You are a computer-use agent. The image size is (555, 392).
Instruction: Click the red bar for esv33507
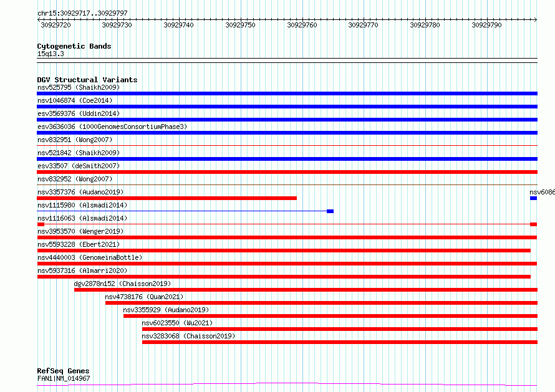(287, 172)
